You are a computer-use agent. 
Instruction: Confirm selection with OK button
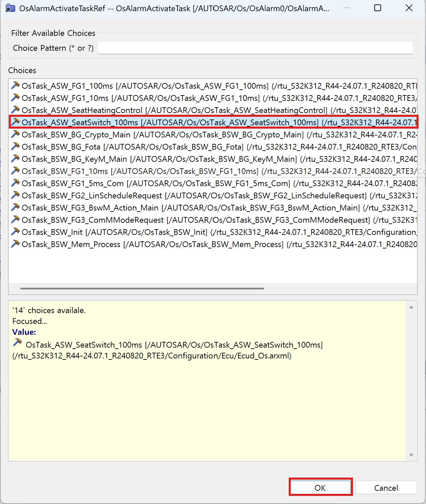point(321,487)
